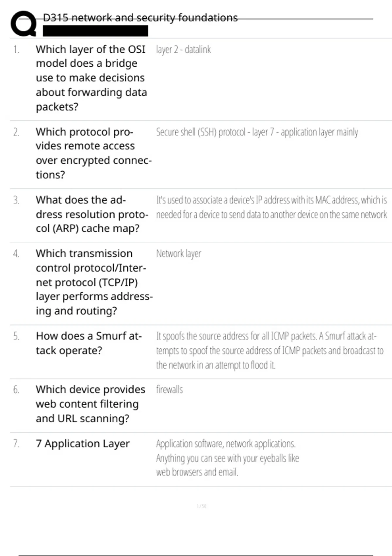Click the Q logo icon
Viewport: 392px width, 556px height.
[23, 24]
